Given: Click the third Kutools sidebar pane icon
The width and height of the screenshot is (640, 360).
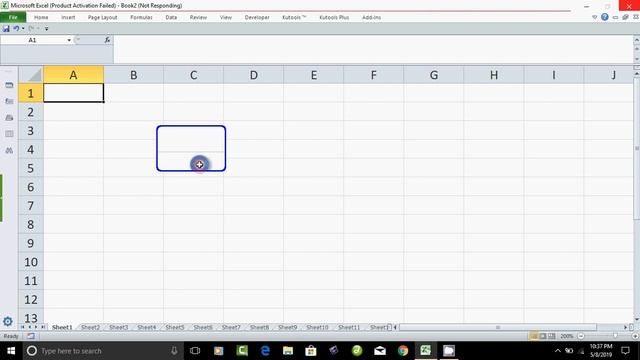Looking at the screenshot, I should click(9, 118).
